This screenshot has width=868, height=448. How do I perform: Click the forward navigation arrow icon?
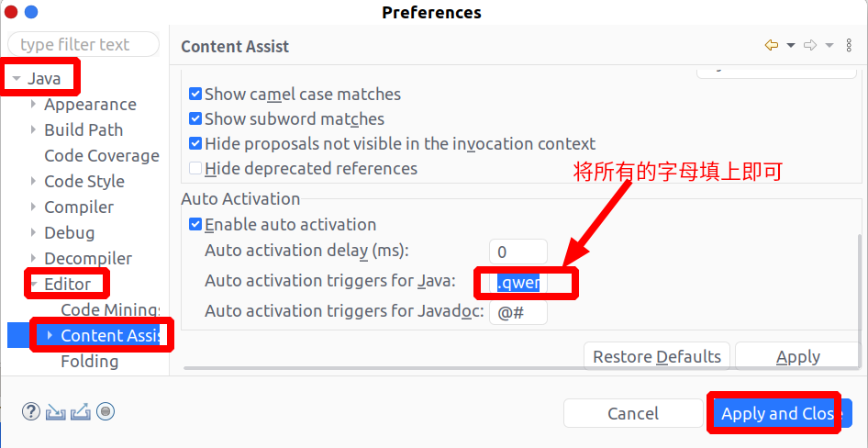pyautogui.click(x=810, y=46)
